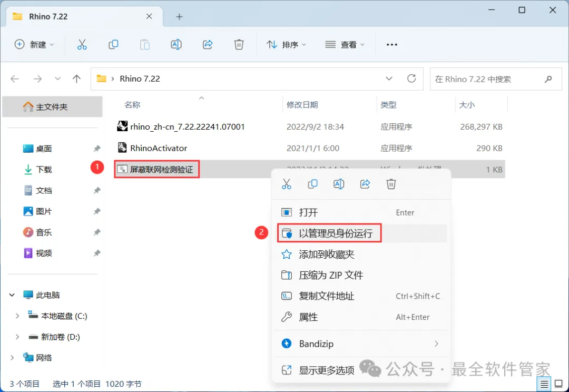Screen dimensions: 569x392
Task: Click the Rename icon in context menu
Action: point(339,184)
